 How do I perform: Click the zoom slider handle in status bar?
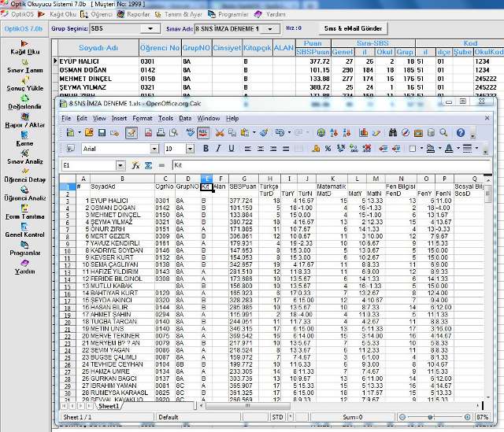pos(430,417)
